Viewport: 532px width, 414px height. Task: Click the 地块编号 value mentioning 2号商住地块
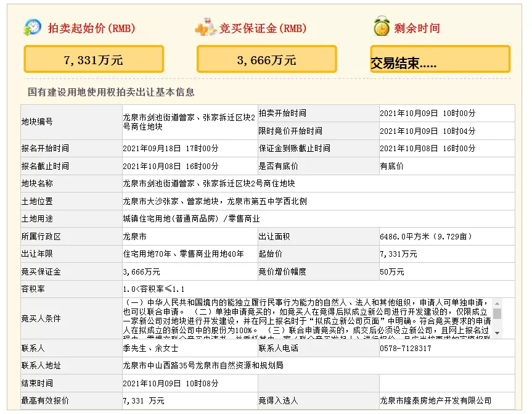(189, 122)
